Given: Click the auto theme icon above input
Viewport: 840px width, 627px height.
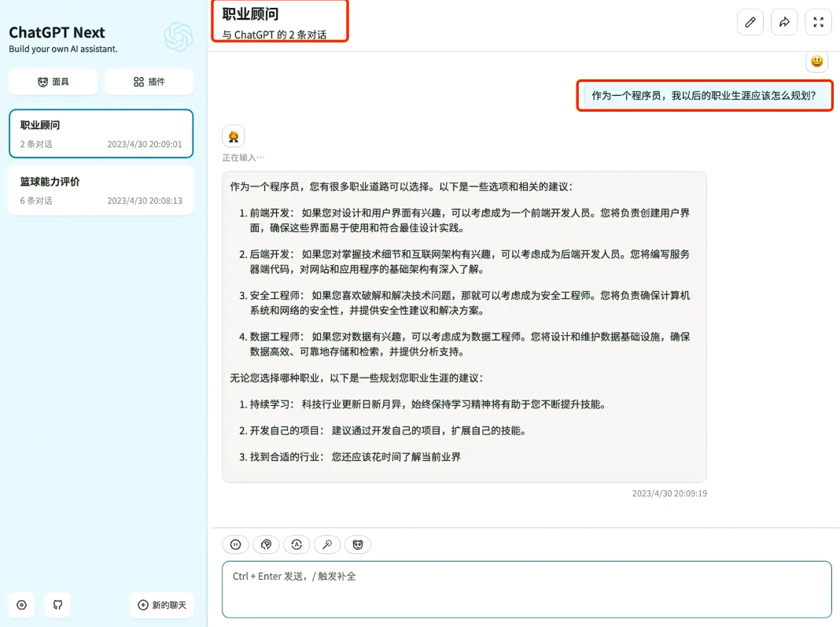Looking at the screenshot, I should (x=297, y=544).
